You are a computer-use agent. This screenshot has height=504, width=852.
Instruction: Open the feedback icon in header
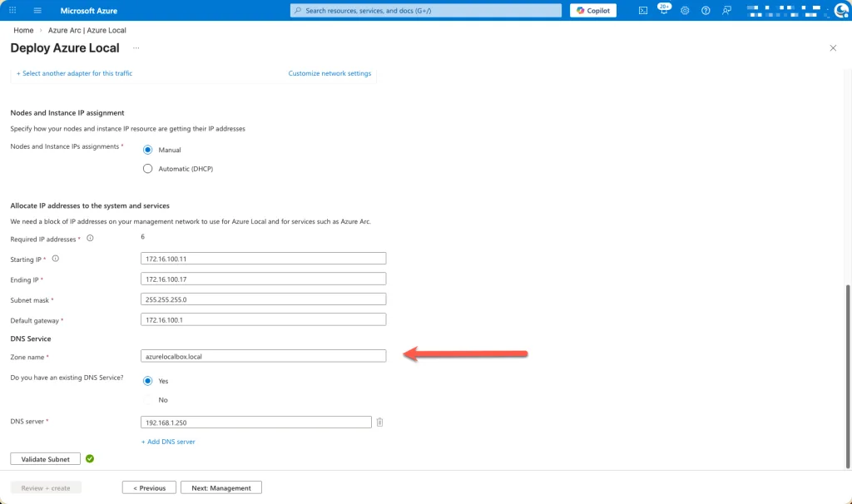click(727, 11)
